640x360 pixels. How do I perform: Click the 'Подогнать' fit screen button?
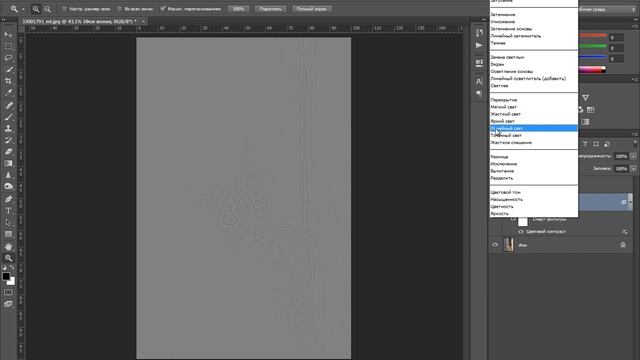click(271, 9)
